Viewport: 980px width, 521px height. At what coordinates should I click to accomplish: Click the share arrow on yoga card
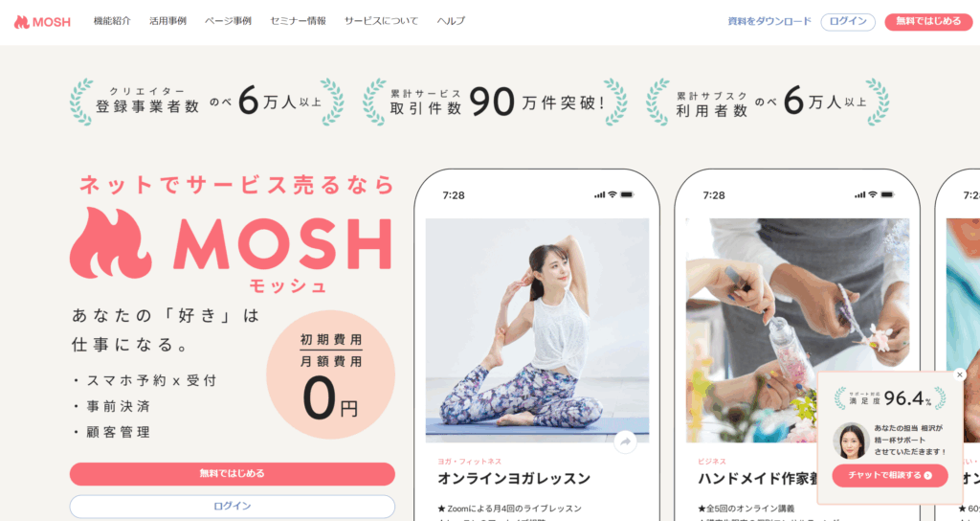point(625,442)
